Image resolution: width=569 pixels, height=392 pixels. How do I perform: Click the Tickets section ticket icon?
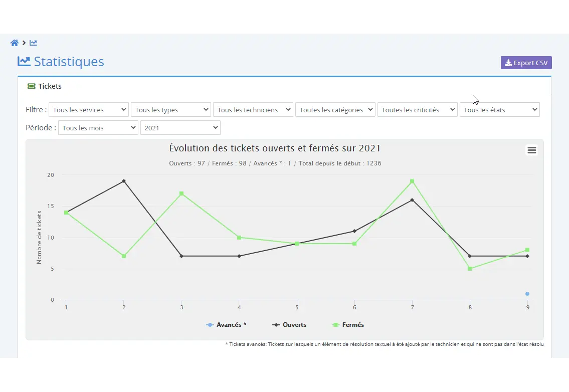(32, 86)
